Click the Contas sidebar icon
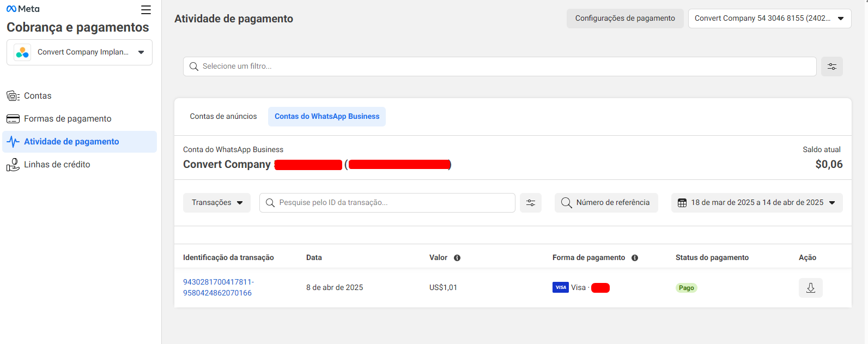The image size is (868, 344). pos(13,96)
